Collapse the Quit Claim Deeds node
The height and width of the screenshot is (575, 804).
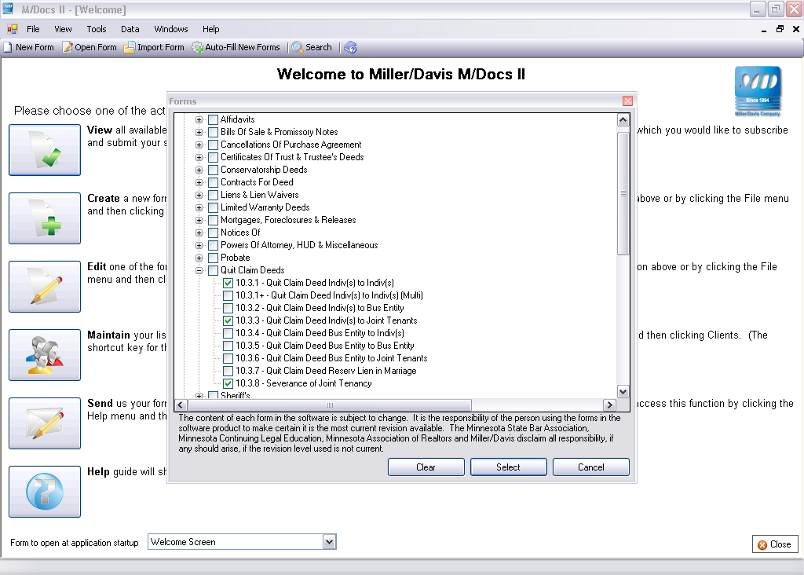pos(199,270)
